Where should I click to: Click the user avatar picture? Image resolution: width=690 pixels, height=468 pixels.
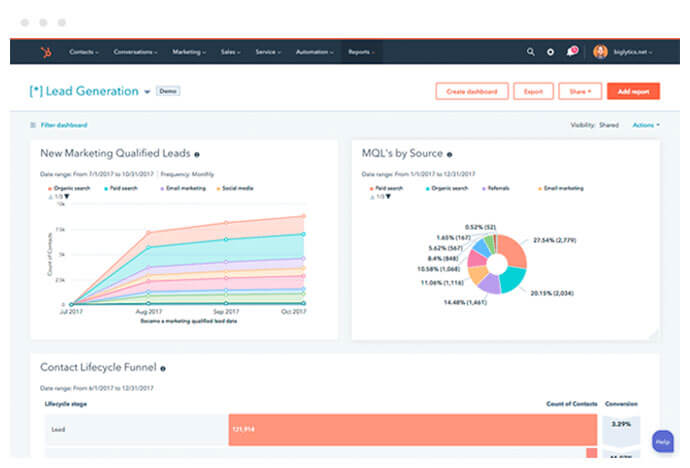tap(600, 52)
